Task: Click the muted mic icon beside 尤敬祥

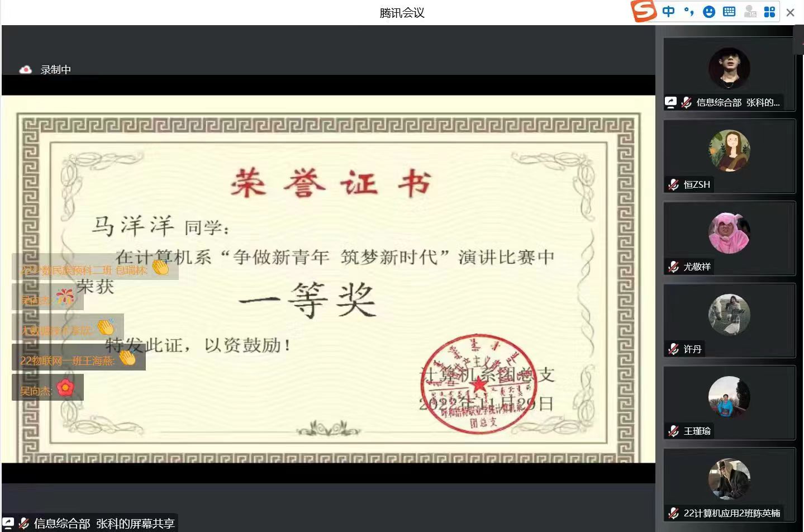Action: tap(673, 267)
